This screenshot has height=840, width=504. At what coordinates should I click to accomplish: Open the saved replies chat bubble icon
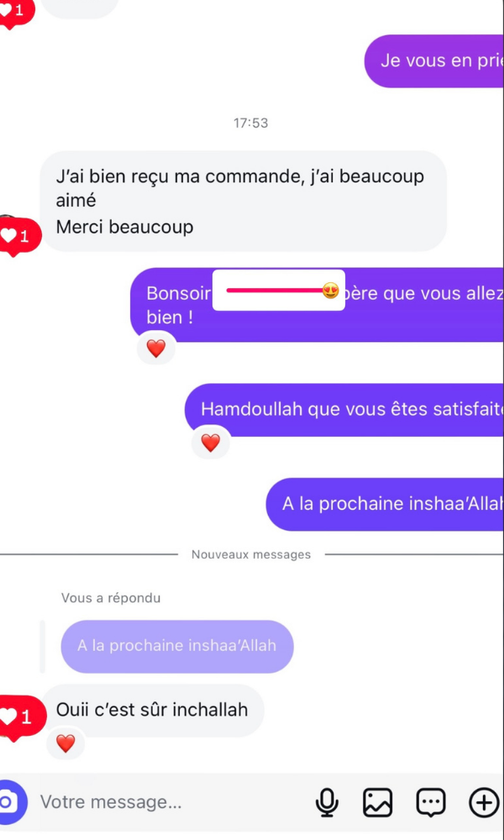431,802
